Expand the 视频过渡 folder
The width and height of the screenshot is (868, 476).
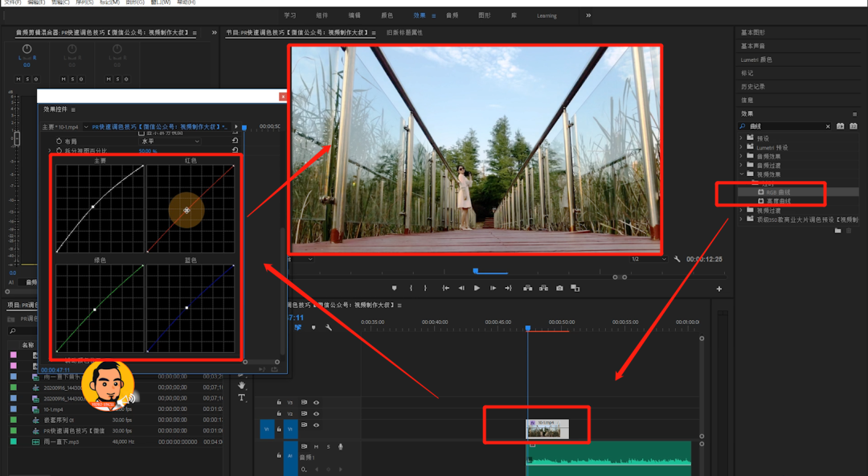point(741,211)
